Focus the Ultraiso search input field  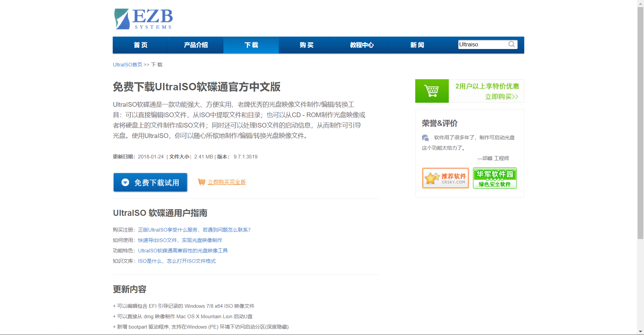(483, 44)
